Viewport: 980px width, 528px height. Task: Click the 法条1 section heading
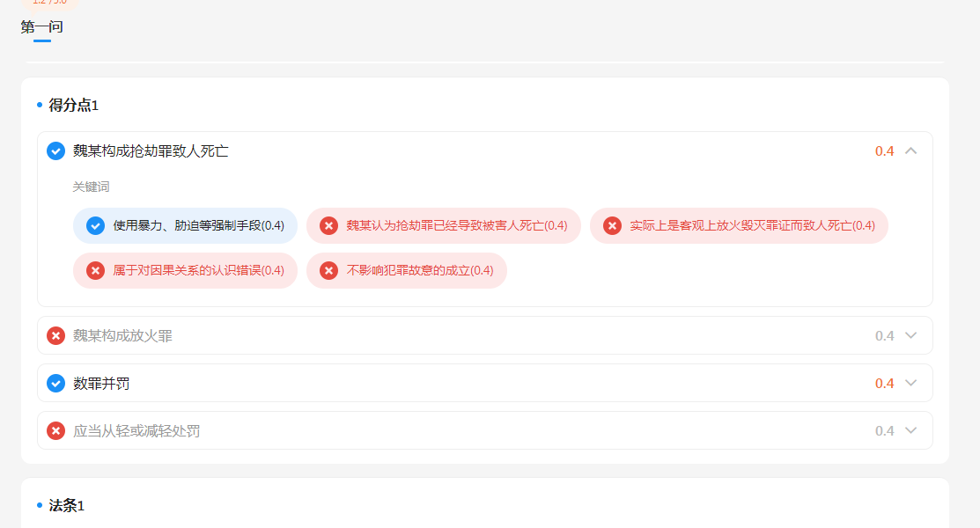[67, 505]
